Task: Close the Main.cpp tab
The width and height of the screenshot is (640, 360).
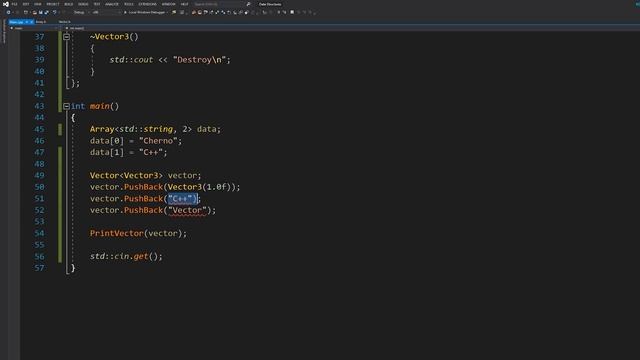Action: pos(31,22)
